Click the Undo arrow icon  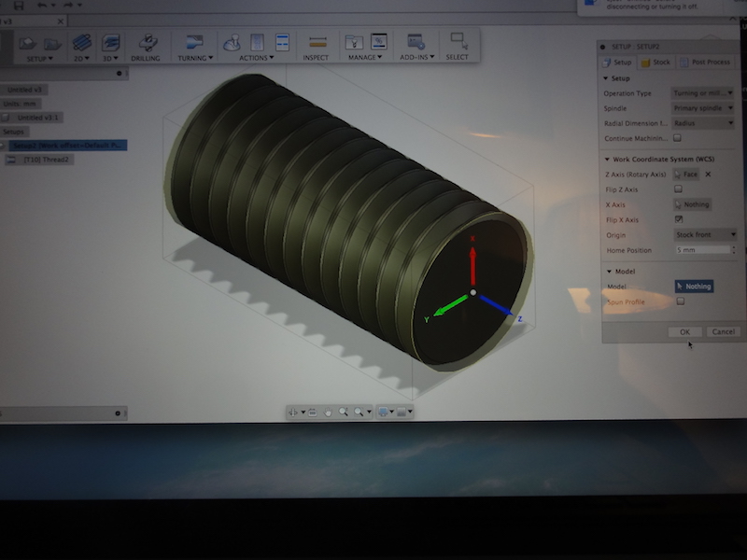click(42, 6)
